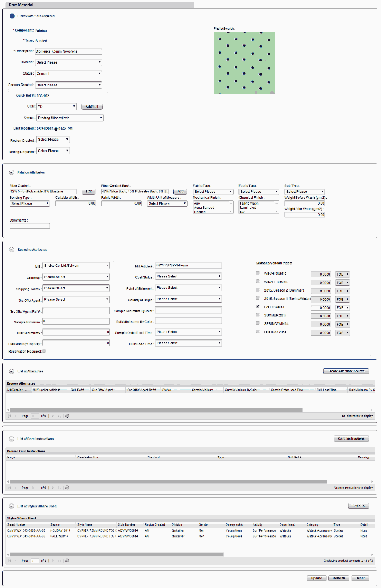Click the sort arrow on Mill/Supplier column
This screenshot has height=588, width=381.
(x=26, y=390)
